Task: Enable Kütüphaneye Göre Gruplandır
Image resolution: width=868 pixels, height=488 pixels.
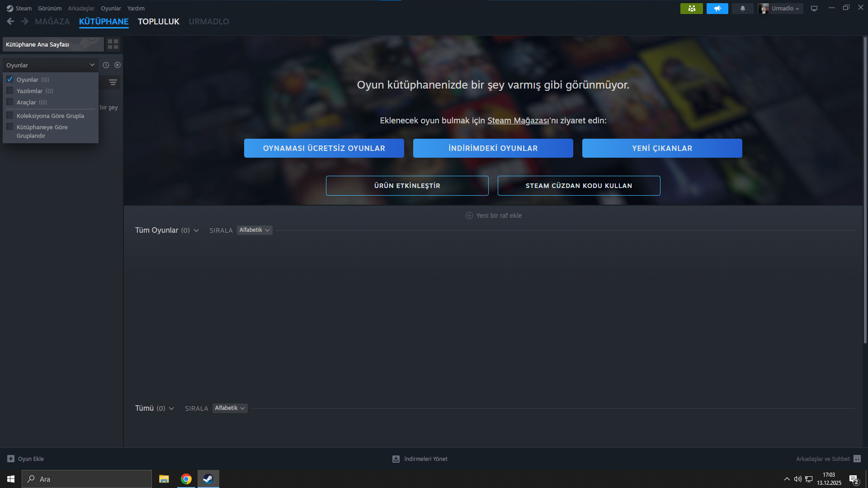Action: 10,127
